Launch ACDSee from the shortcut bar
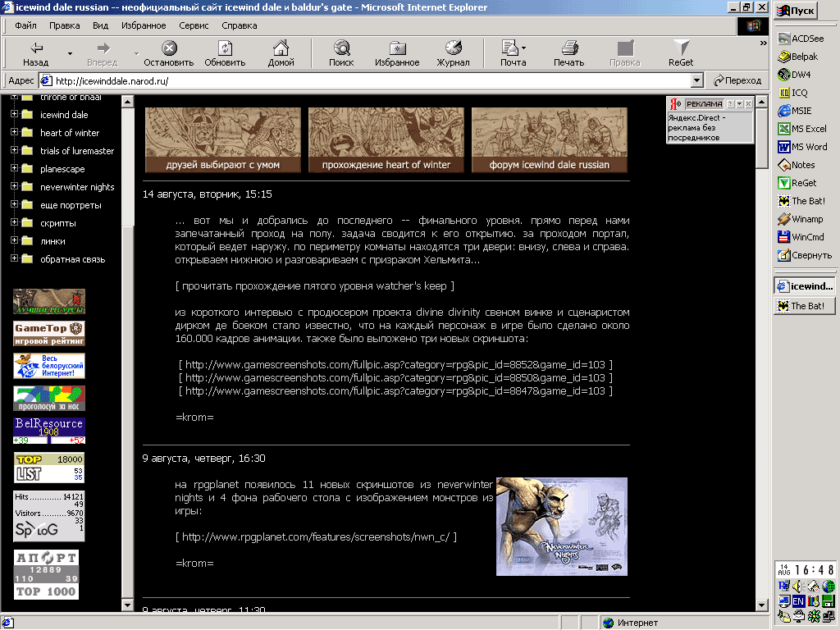The width and height of the screenshot is (840, 630). (801, 39)
